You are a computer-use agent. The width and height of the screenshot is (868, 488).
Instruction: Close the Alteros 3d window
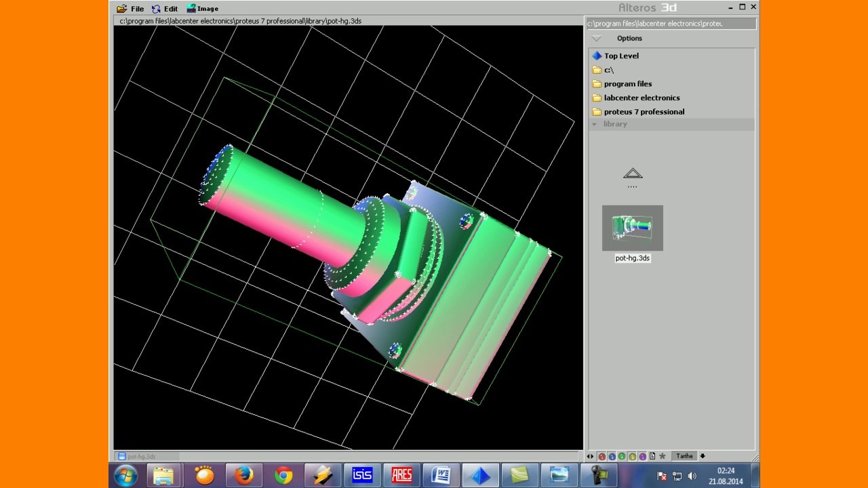(753, 7)
